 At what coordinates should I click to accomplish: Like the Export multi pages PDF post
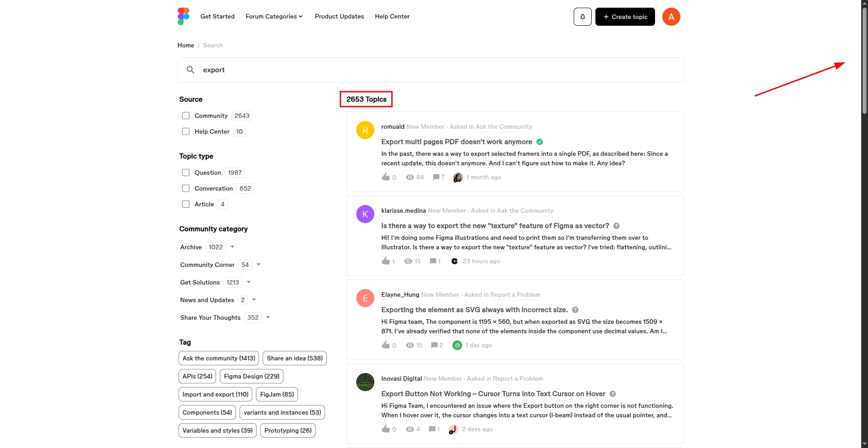click(x=386, y=177)
